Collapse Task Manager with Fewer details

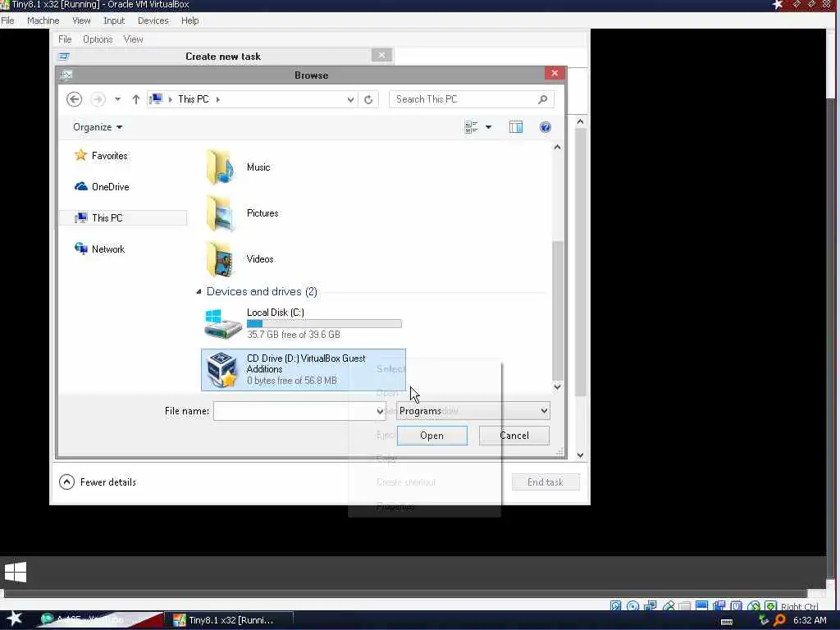[x=98, y=482]
